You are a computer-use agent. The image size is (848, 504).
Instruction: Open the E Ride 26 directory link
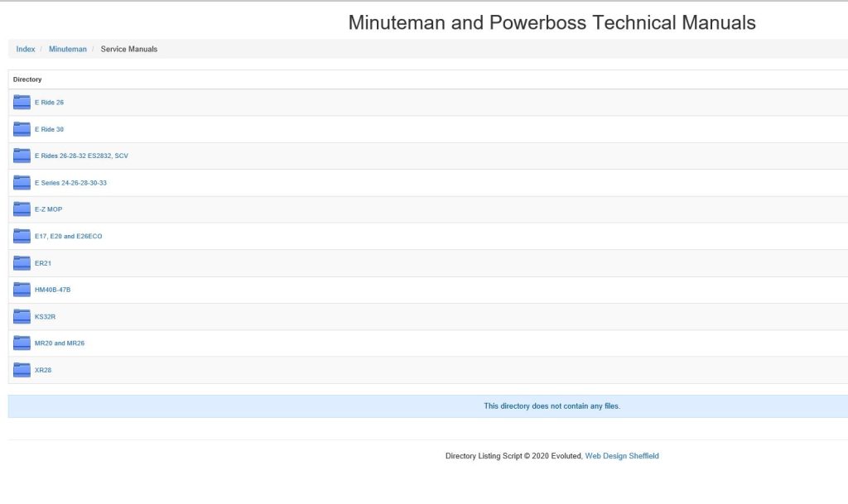(49, 103)
